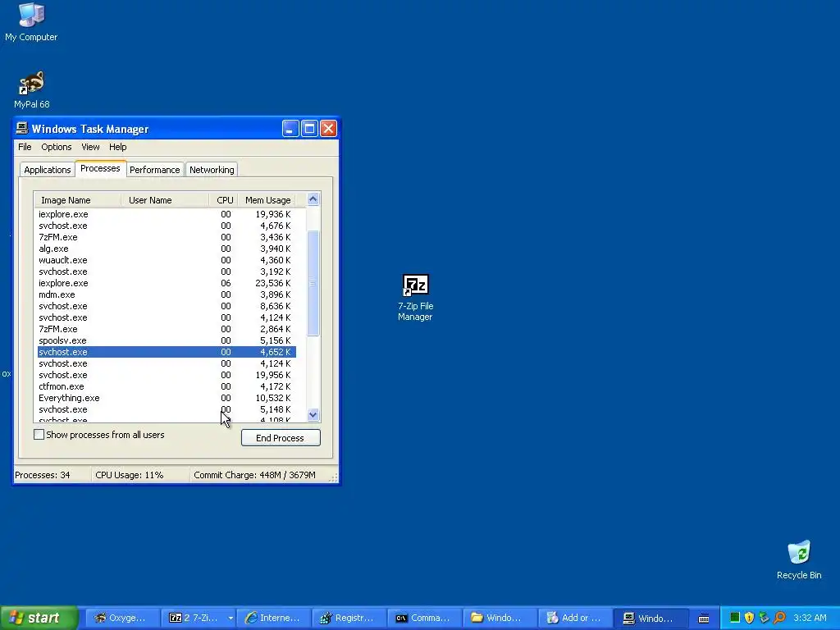Select the ctfmon.exe process row
The height and width of the screenshot is (630, 840).
pos(167,387)
